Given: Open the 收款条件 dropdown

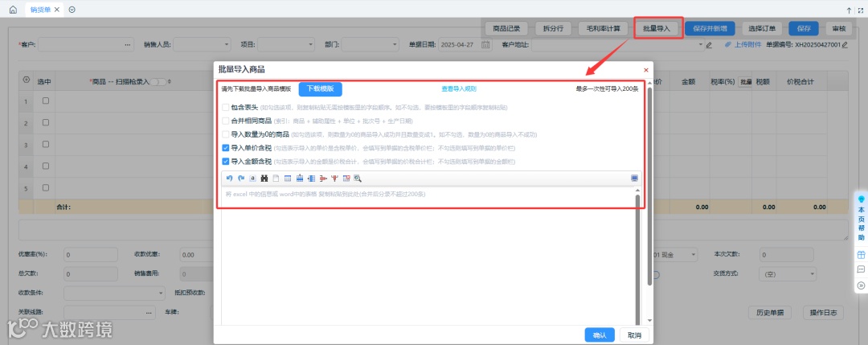Looking at the screenshot, I should point(115,293).
